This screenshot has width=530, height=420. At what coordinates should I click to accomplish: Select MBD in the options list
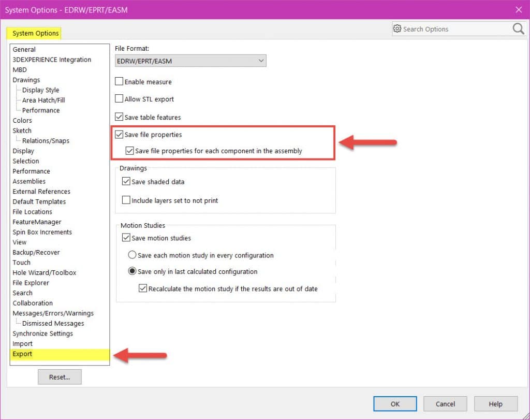click(20, 70)
